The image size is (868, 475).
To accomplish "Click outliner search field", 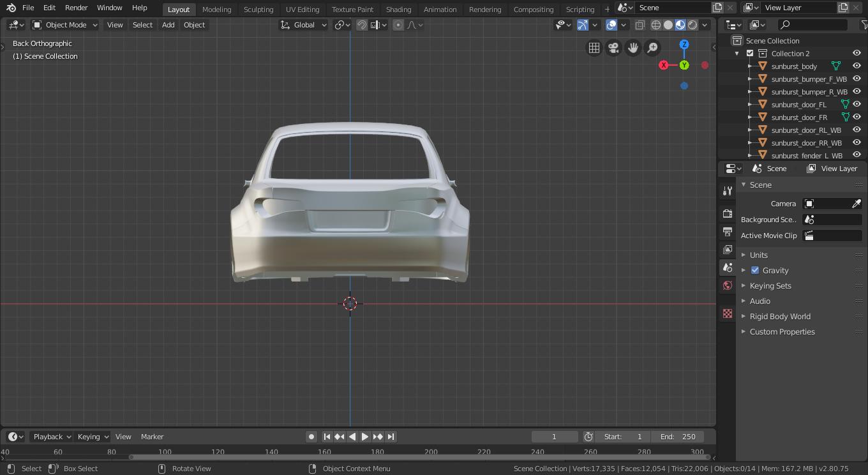I will [x=812, y=25].
